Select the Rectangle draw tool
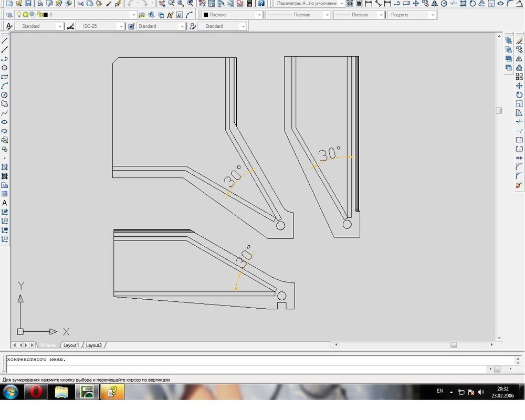This screenshot has height=420, width=525. 5,77
